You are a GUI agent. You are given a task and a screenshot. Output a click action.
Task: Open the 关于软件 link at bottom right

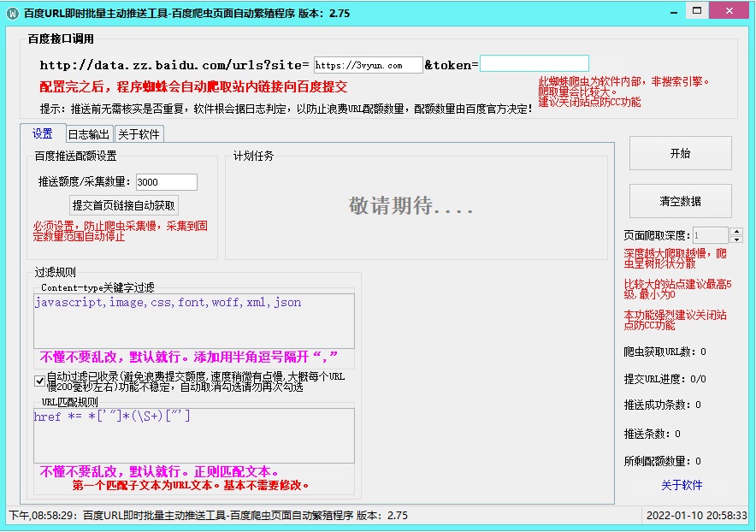pos(681,485)
